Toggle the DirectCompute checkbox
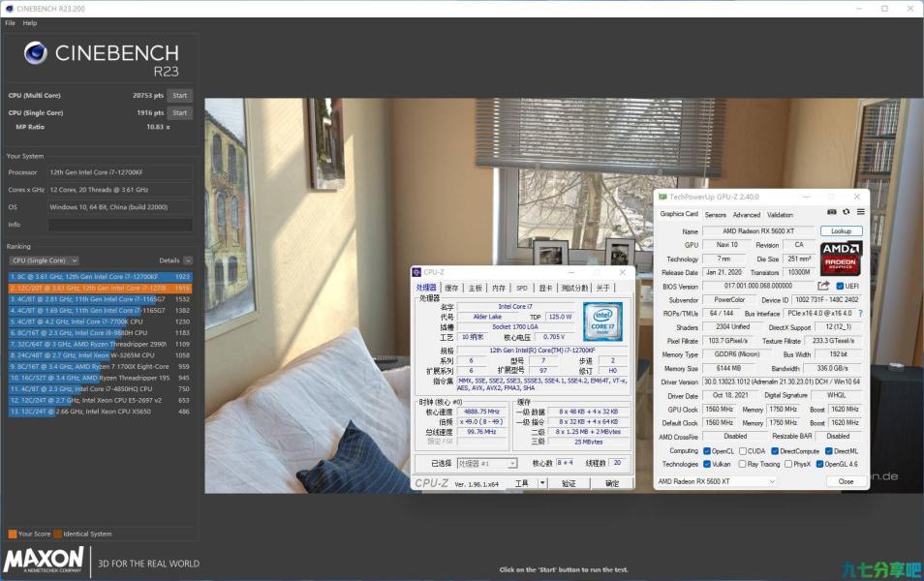924x581 pixels. point(775,451)
